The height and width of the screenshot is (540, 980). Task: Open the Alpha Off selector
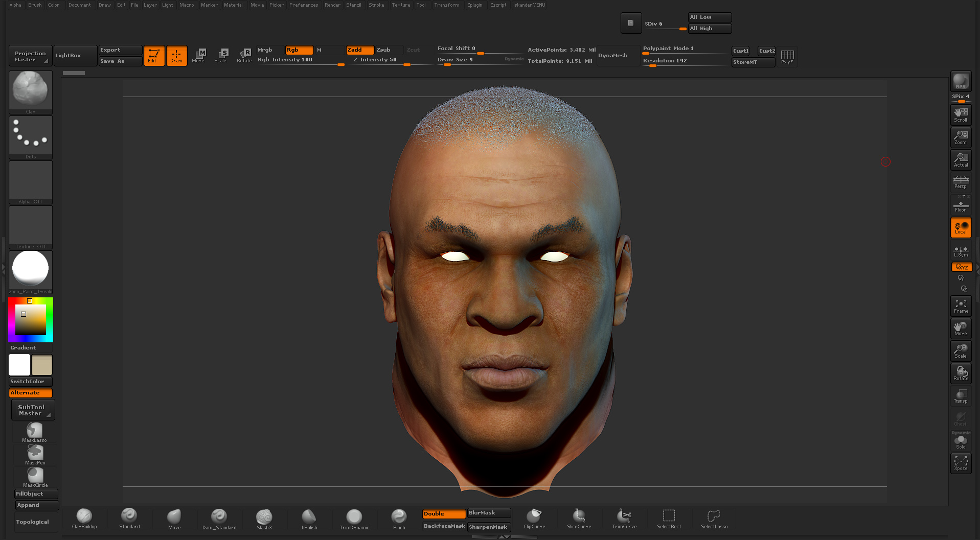pos(31,181)
